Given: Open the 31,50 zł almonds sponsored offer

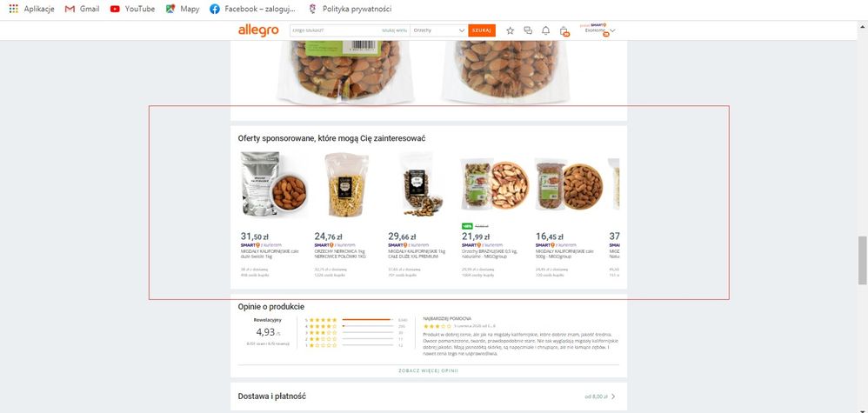Looking at the screenshot, I should (x=274, y=216).
